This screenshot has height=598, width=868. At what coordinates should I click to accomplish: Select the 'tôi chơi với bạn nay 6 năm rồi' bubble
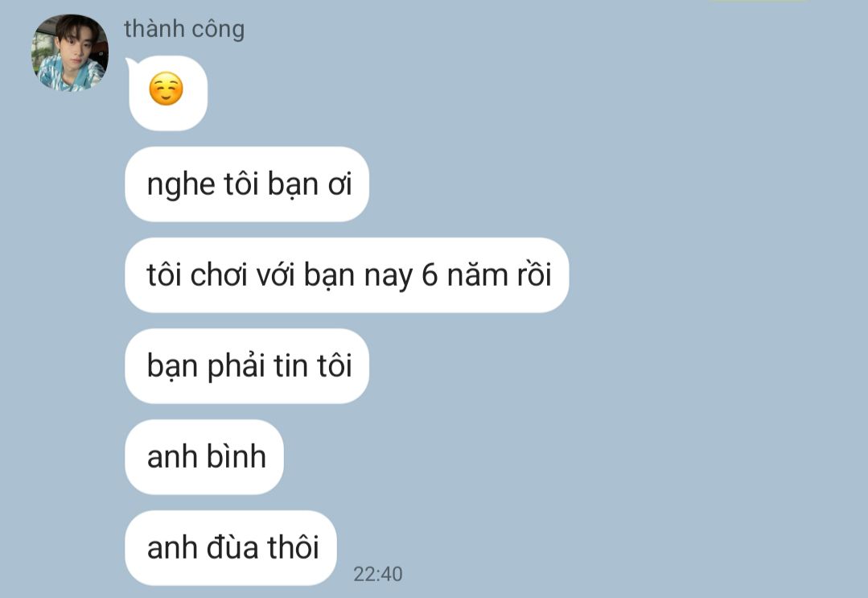(347, 275)
